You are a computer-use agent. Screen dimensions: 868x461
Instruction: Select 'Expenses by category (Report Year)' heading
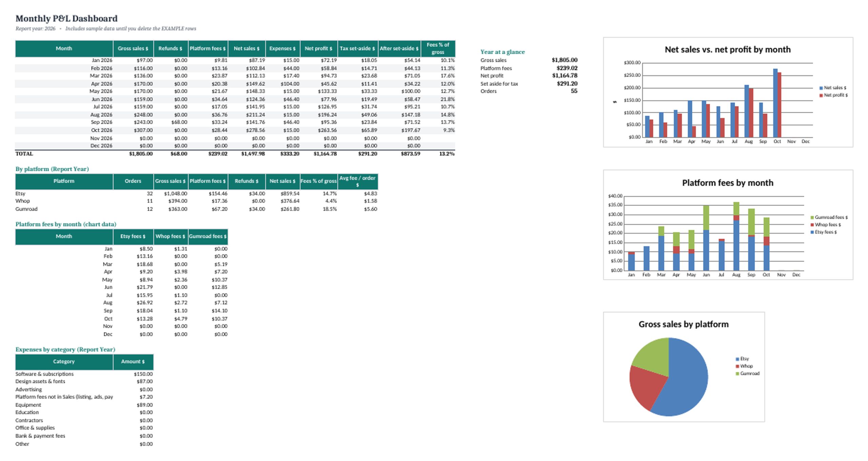point(65,349)
